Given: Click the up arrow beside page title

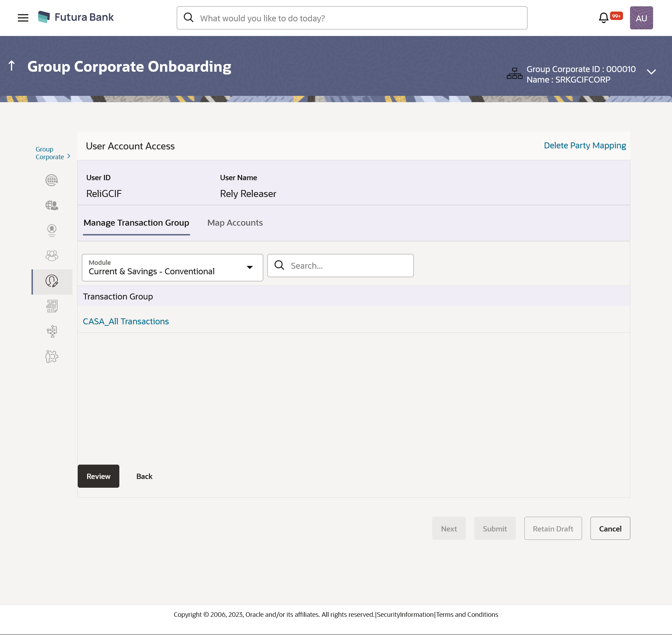Looking at the screenshot, I should tap(12, 65).
